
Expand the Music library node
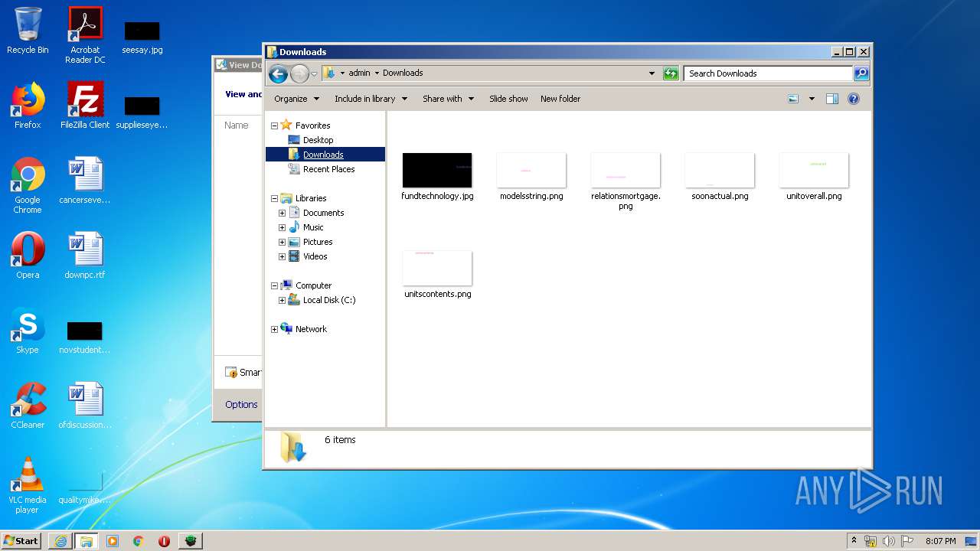click(x=282, y=227)
